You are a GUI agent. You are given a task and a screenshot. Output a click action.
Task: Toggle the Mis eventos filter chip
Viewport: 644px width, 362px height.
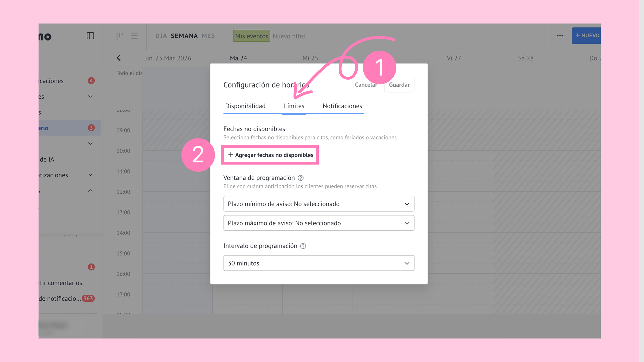(251, 36)
